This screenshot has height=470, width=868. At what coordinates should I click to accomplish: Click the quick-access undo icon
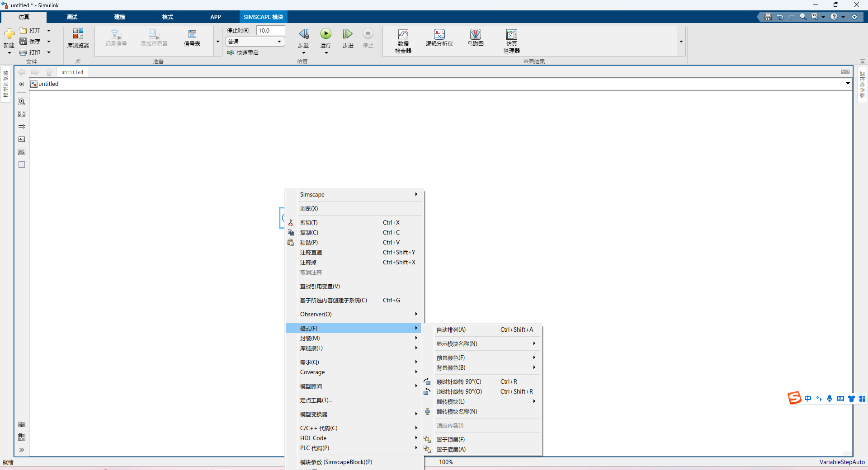click(x=780, y=17)
